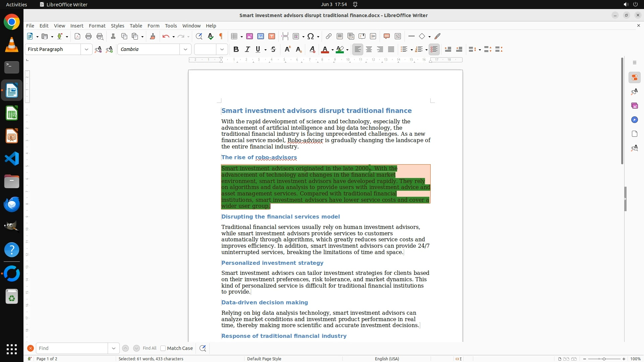
Task: Toggle bold formatting
Action: click(236, 49)
